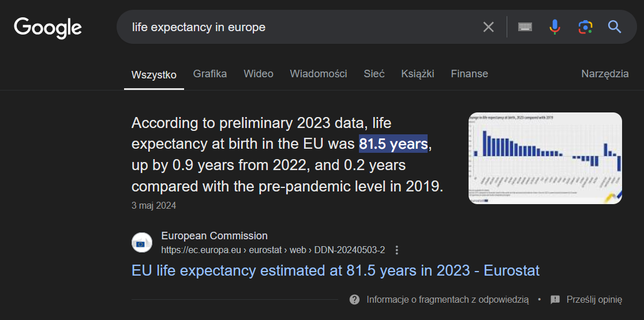Click the Google logo
Viewport: 644px width, 320px height.
click(48, 28)
